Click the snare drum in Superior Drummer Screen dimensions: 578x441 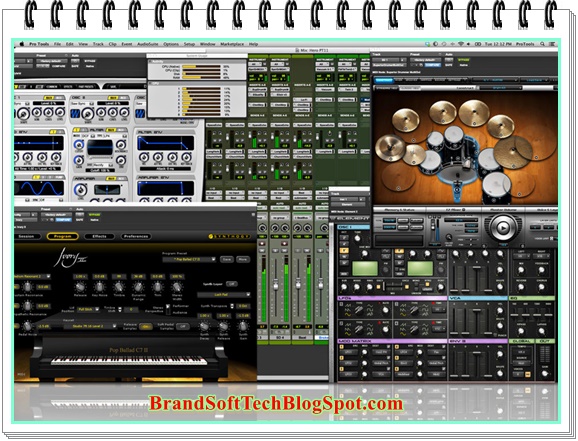(431, 162)
